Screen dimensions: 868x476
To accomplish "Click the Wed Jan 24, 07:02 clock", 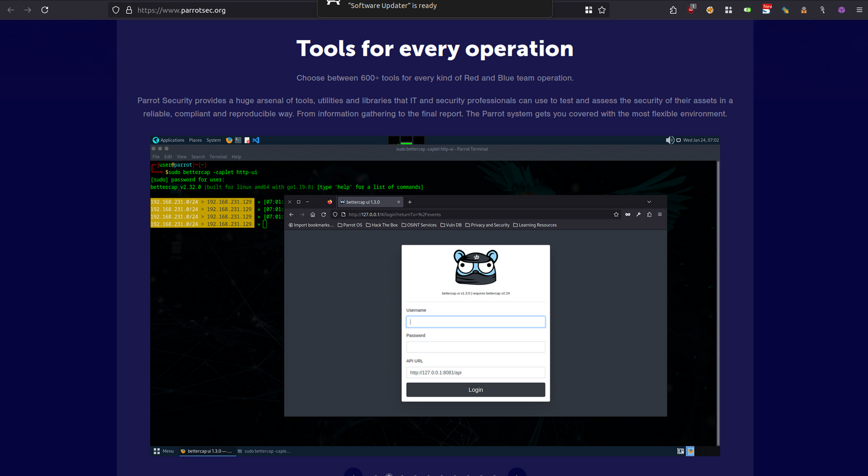I will click(700, 140).
